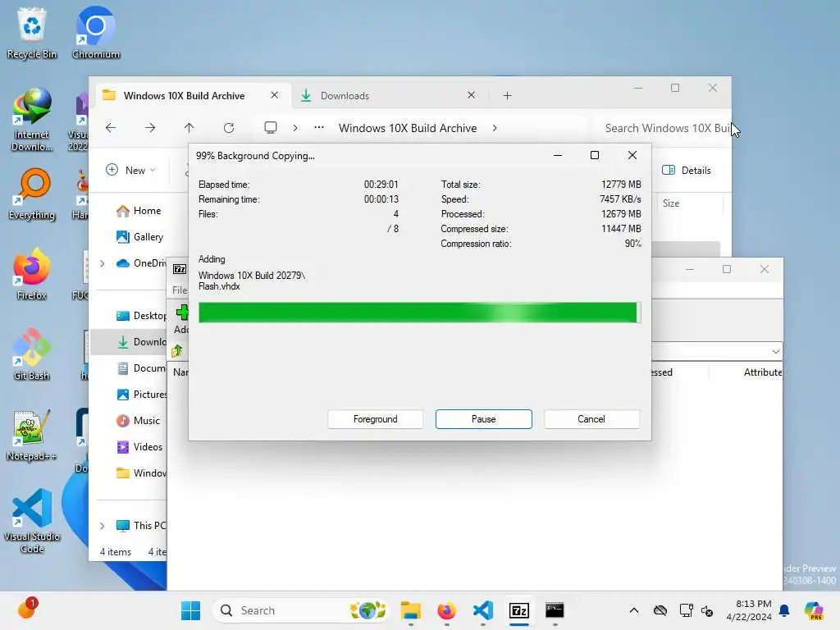The width and height of the screenshot is (840, 630).
Task: Click the This PC monitor icon in address bar
Action: coord(271,127)
